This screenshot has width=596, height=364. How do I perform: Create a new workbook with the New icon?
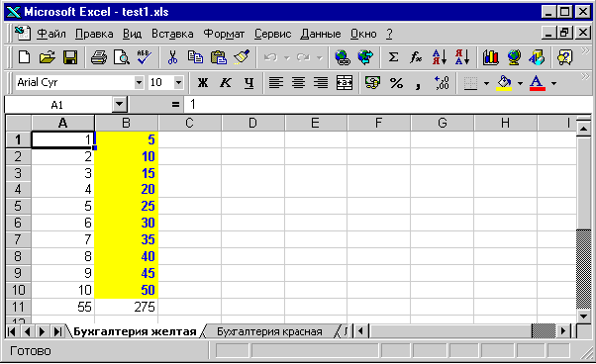tap(25, 57)
